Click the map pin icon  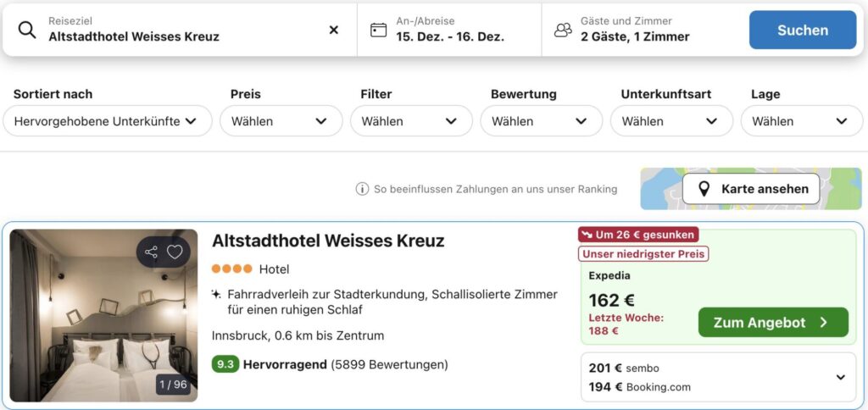tap(704, 189)
